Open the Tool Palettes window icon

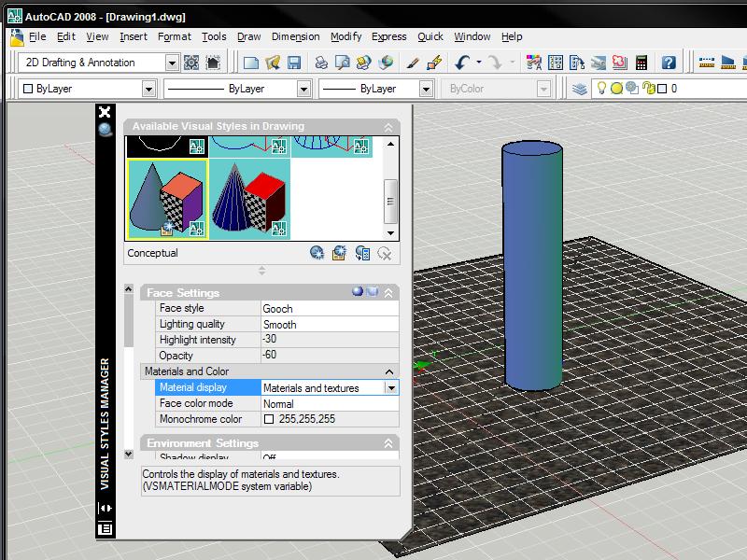pyautogui.click(x=577, y=63)
